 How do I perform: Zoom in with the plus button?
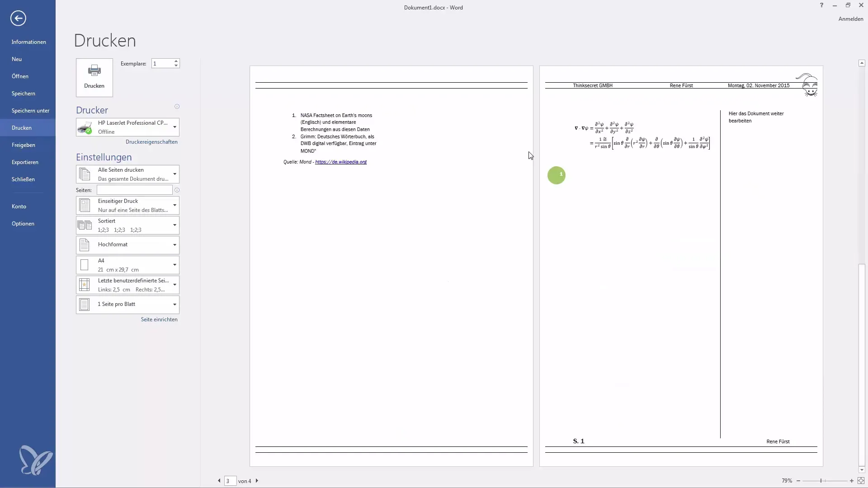tap(852, 481)
